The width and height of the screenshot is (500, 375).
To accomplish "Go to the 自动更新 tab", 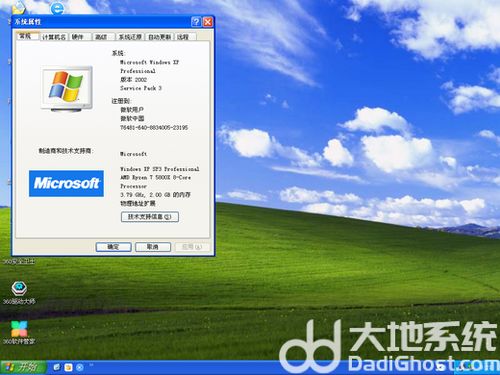I will [160, 37].
